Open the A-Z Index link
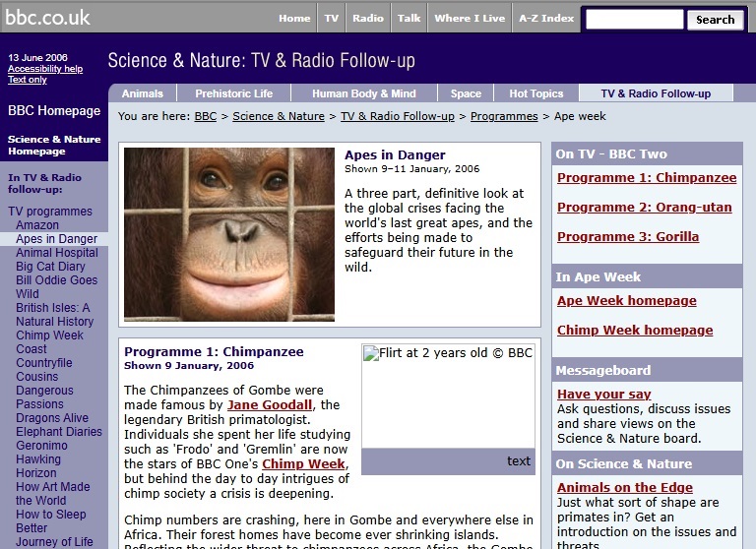The height and width of the screenshot is (549, 756). [546, 19]
